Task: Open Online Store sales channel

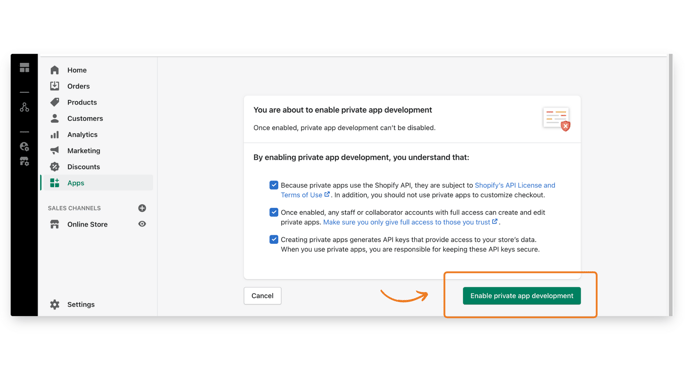Action: [x=87, y=225]
